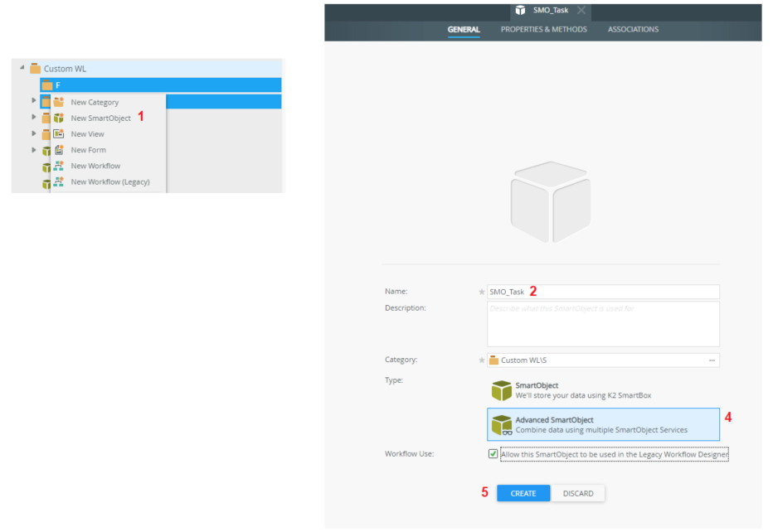Viewport: 773px width, 532px height.
Task: Toggle the Legacy Workflow Designer checkbox
Action: [493, 454]
